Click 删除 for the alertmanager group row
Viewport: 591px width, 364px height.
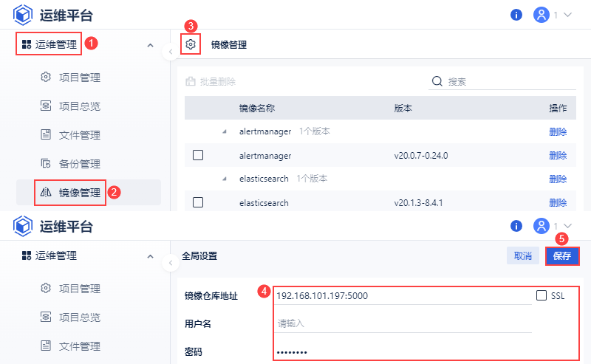(x=558, y=131)
